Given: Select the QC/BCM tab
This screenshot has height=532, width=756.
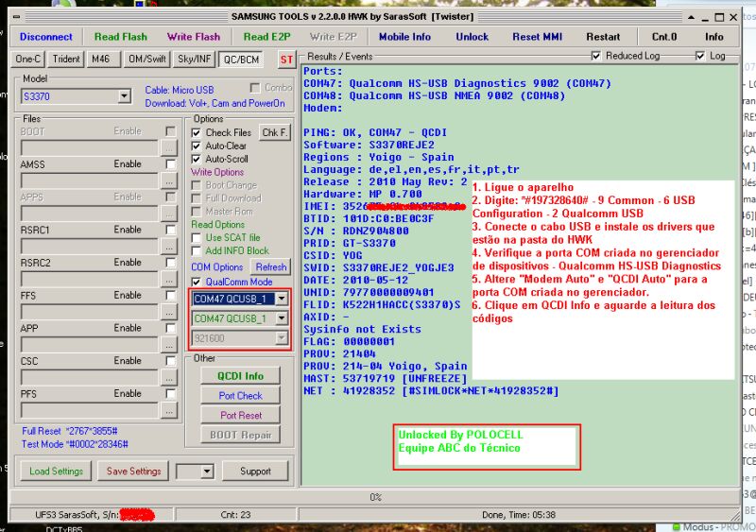Looking at the screenshot, I should (241, 60).
